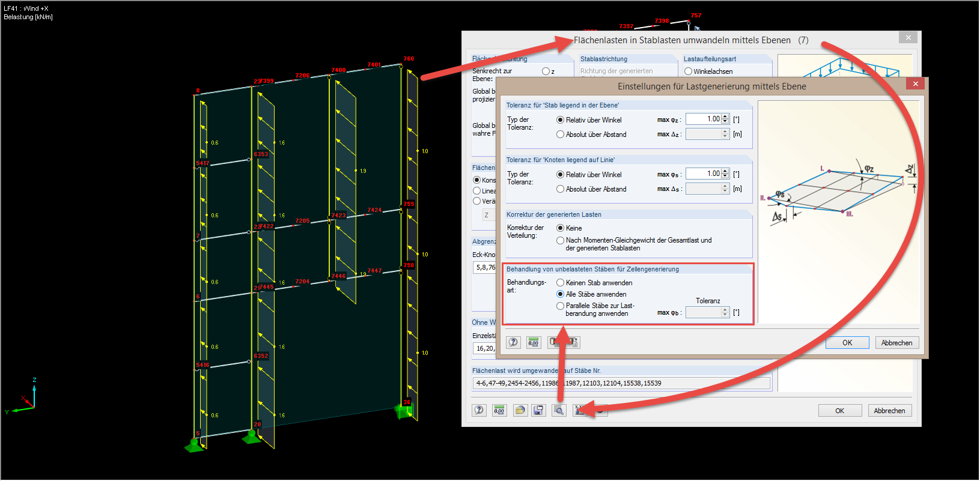The image size is (980, 481).
Task: Click the green support at node 5
Action: click(x=194, y=445)
